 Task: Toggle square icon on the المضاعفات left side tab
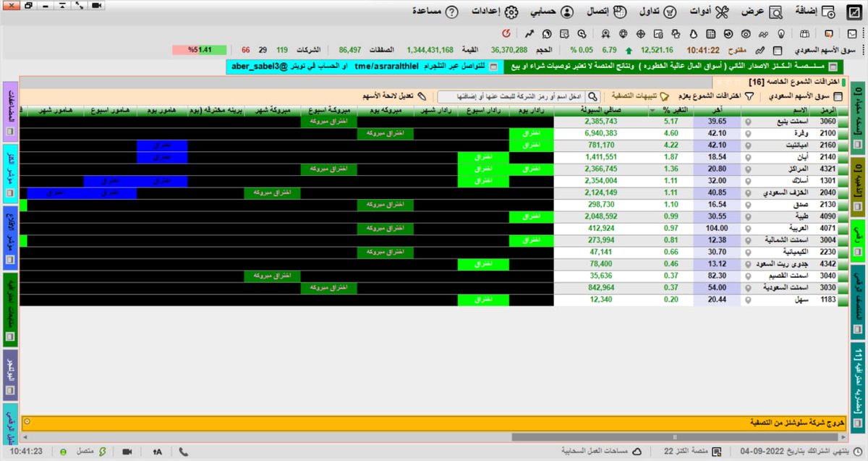[9, 133]
